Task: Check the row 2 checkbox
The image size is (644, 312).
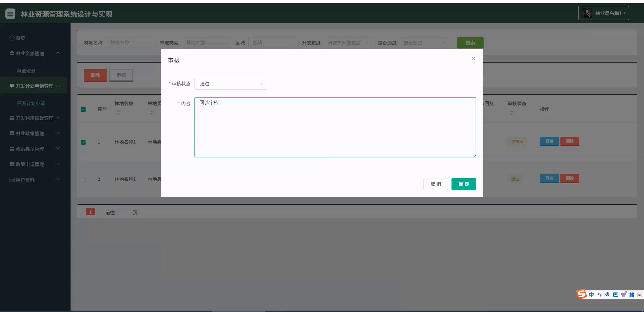Action: pos(83,179)
